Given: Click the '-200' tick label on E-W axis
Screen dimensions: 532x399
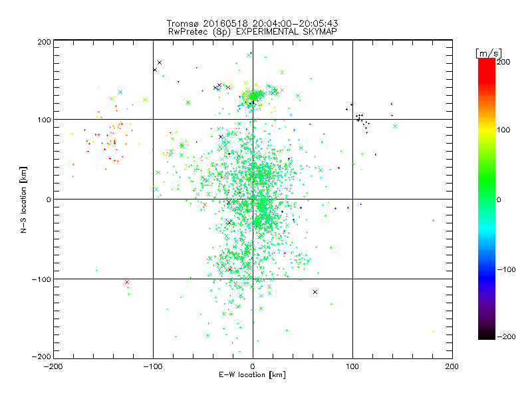Looking at the screenshot, I should click(53, 366).
